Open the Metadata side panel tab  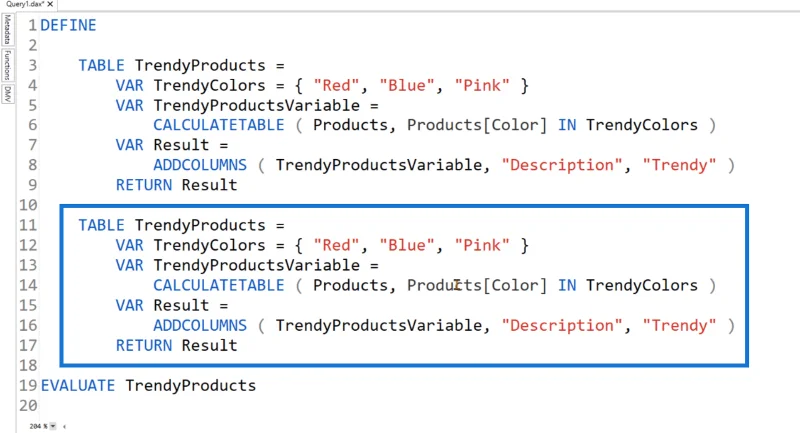pyautogui.click(x=8, y=30)
